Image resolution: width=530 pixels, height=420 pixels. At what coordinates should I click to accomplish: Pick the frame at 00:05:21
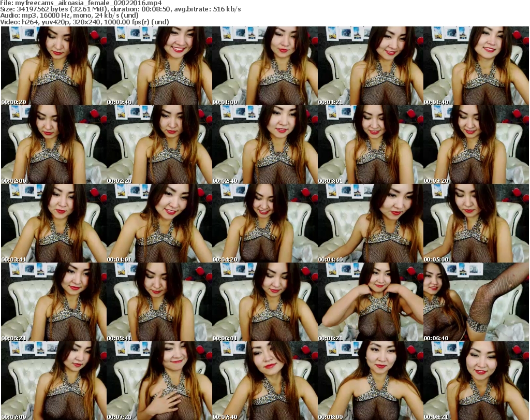pyautogui.click(x=54, y=302)
